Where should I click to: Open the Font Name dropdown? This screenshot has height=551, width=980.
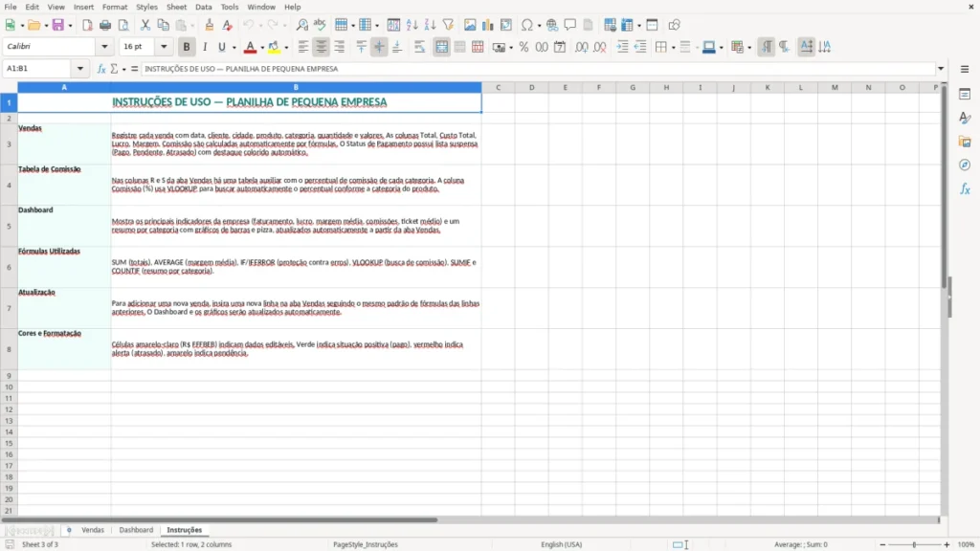pos(104,47)
